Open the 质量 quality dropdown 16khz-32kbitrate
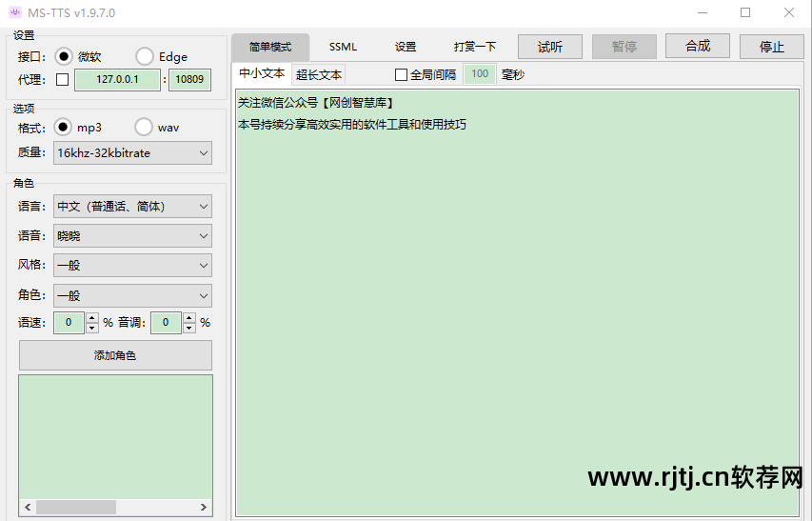Image resolution: width=812 pixels, height=521 pixels. [x=132, y=152]
